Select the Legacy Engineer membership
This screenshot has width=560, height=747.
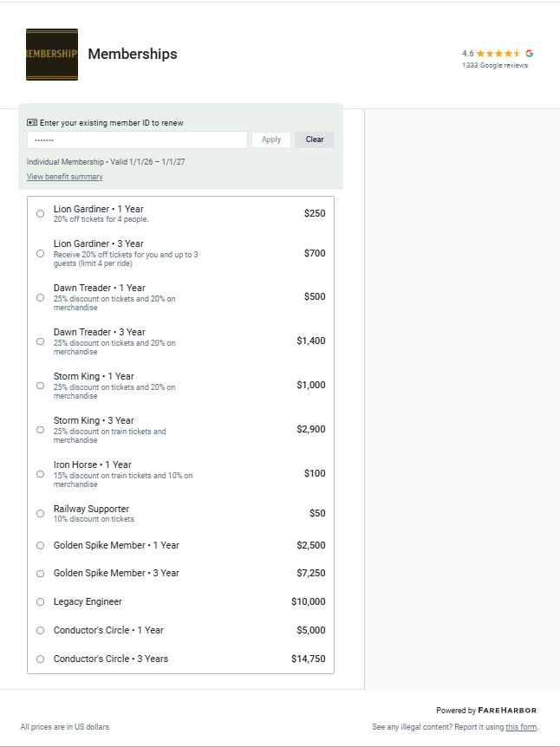point(40,601)
